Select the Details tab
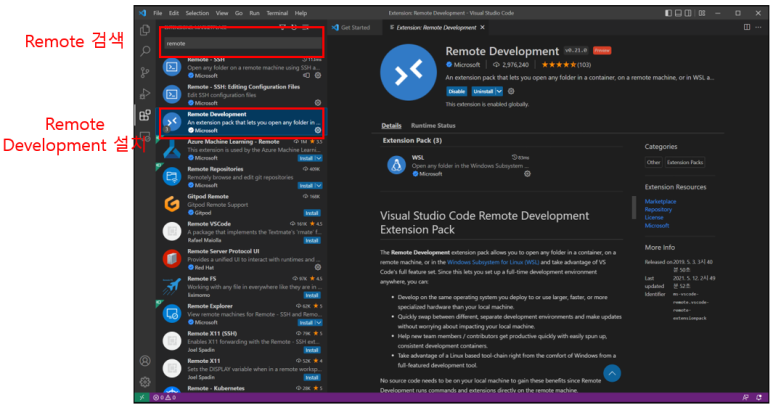This screenshot has height=405, width=773. (x=391, y=126)
